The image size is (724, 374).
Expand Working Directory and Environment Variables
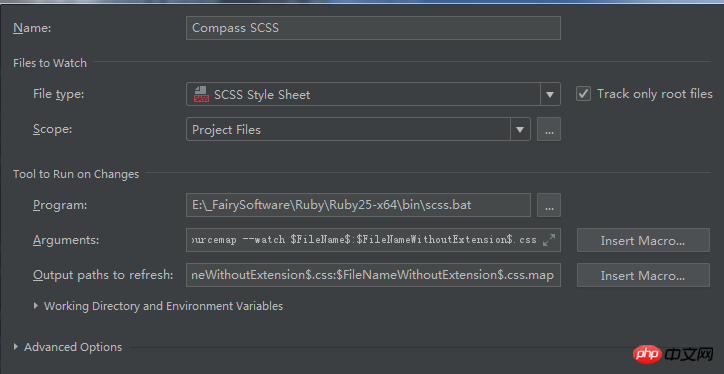pos(36,306)
